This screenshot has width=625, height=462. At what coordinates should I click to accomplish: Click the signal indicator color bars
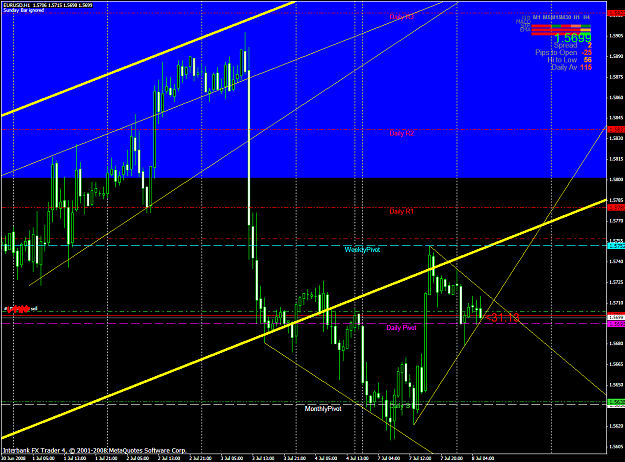click(561, 30)
